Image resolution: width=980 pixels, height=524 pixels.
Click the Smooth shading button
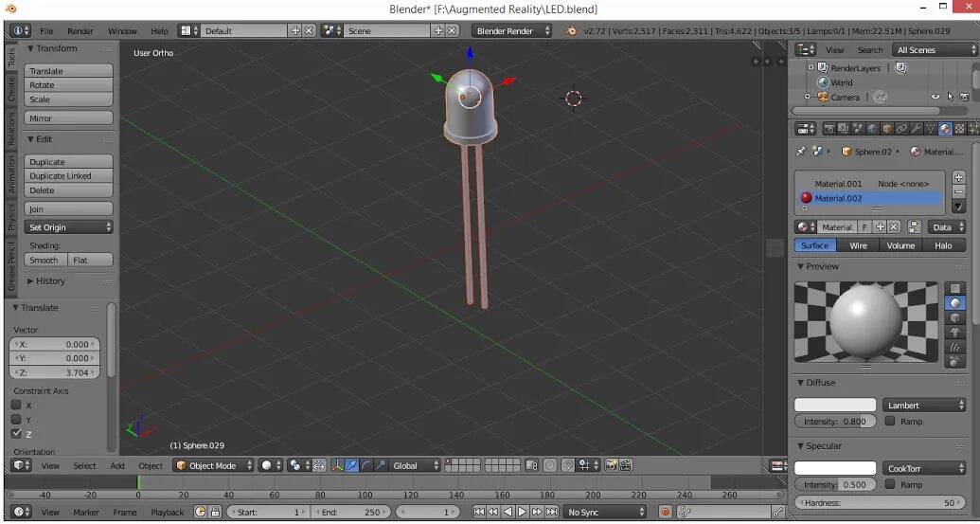(x=46, y=260)
